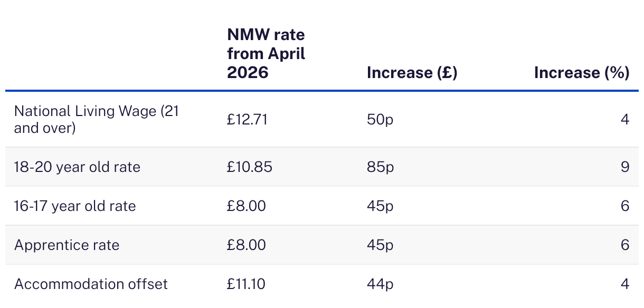This screenshot has width=644, height=308.
Task: Select the £8.00 value for 16-17 year olds
Action: click(247, 206)
